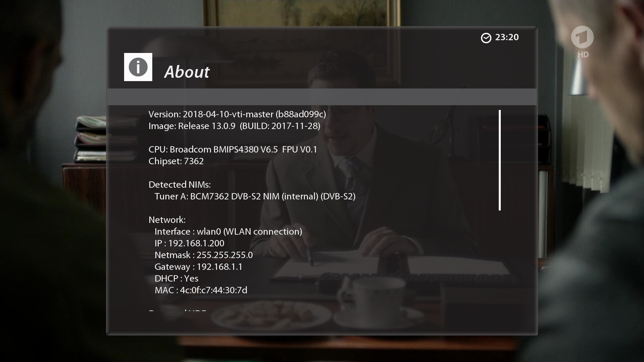The height and width of the screenshot is (362, 644).
Task: Click the gray bar below About title
Action: (x=322, y=97)
